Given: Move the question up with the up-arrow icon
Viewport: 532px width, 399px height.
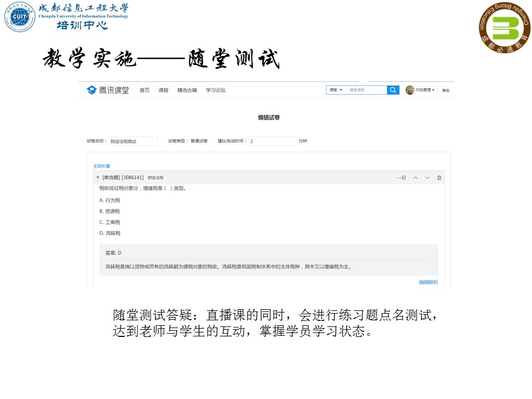Looking at the screenshot, I should (416, 177).
